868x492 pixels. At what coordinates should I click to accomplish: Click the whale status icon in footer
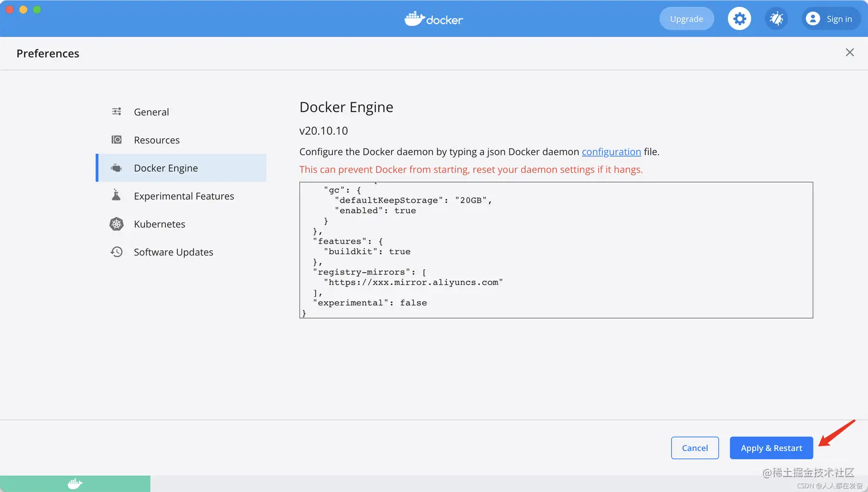(x=75, y=484)
